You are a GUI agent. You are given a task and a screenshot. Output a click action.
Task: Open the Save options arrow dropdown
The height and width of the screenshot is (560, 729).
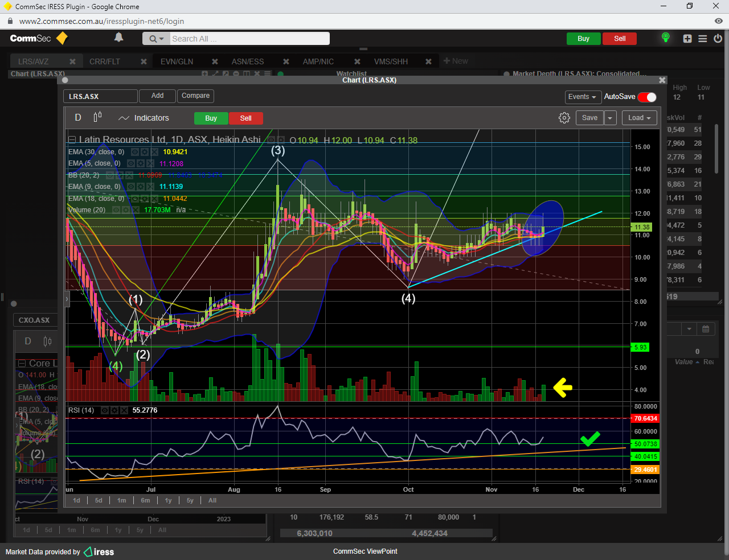610,118
